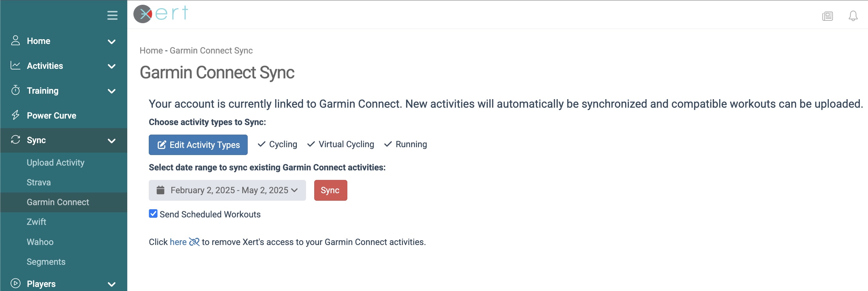Uncheck Send Scheduled Workouts checkbox
Screen dimensions: 868x291
tap(153, 214)
